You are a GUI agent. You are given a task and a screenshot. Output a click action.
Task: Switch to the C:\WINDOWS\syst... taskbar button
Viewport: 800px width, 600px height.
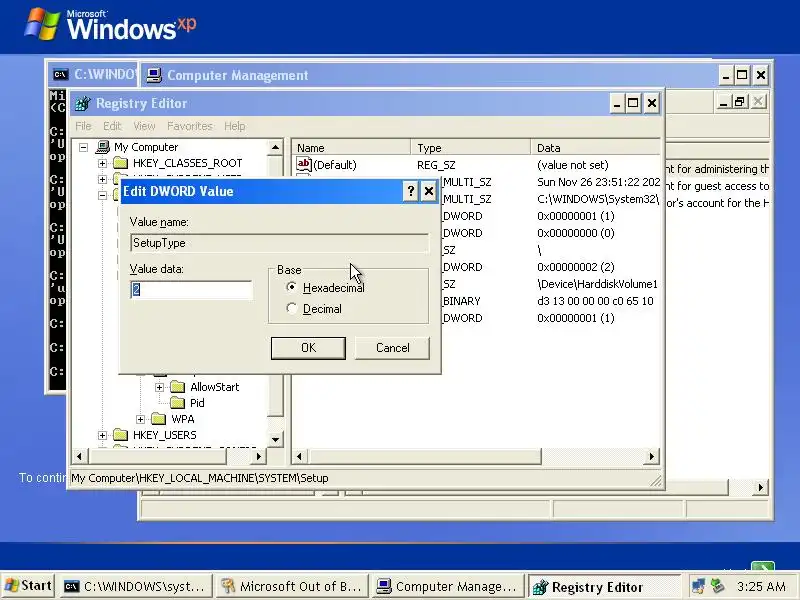coord(137,587)
